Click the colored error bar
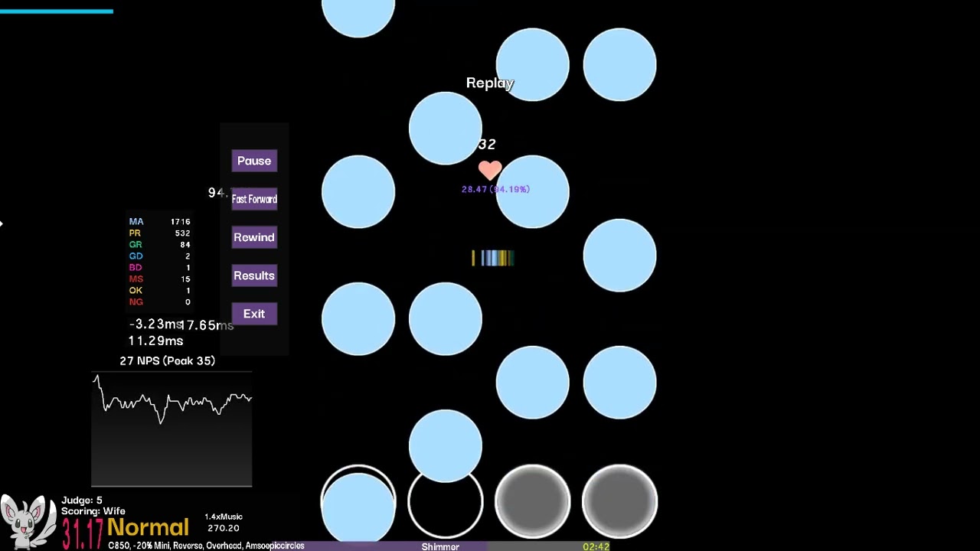 [493, 259]
